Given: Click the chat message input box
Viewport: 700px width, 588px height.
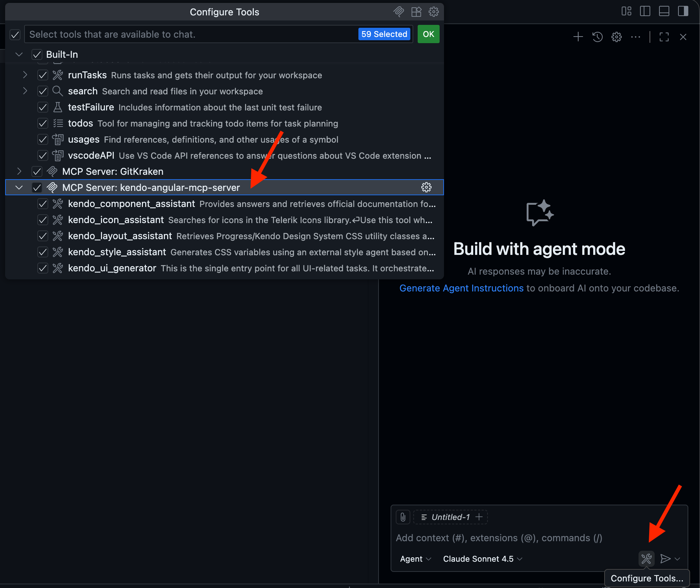Looking at the screenshot, I should click(x=539, y=538).
